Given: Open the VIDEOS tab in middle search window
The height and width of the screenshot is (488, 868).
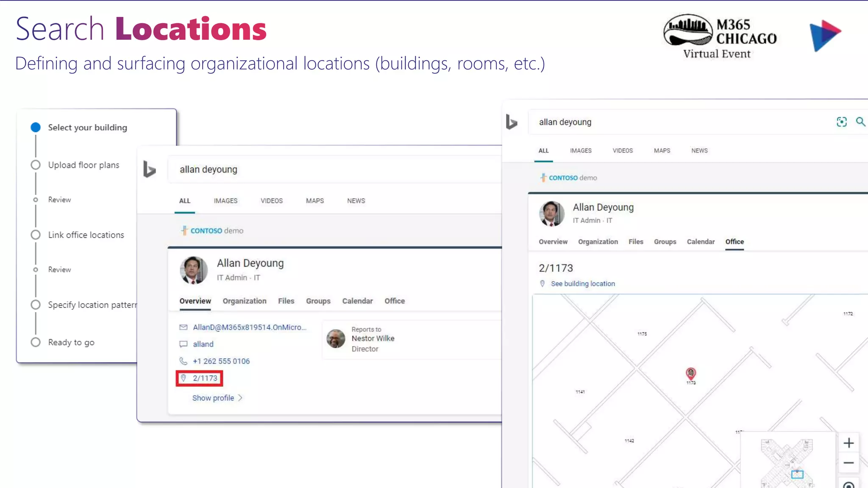Looking at the screenshot, I should click(272, 201).
